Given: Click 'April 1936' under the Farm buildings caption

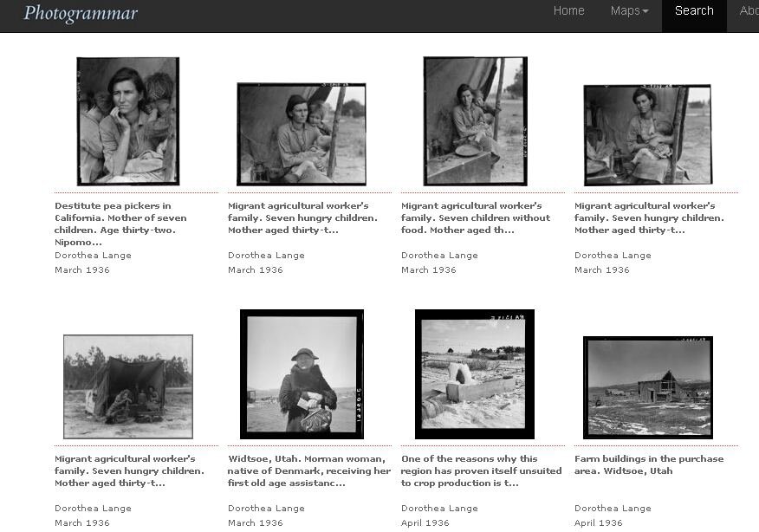Looking at the screenshot, I should pos(599,522).
